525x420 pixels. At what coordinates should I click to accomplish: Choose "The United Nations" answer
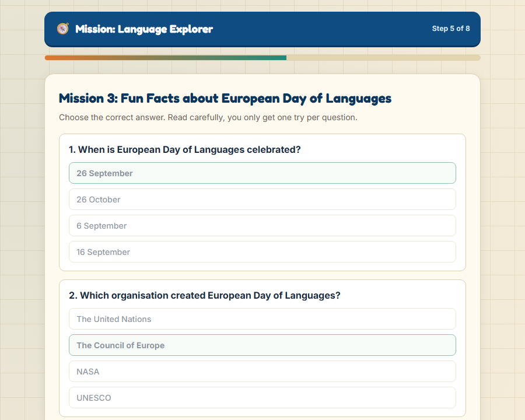[262, 319]
